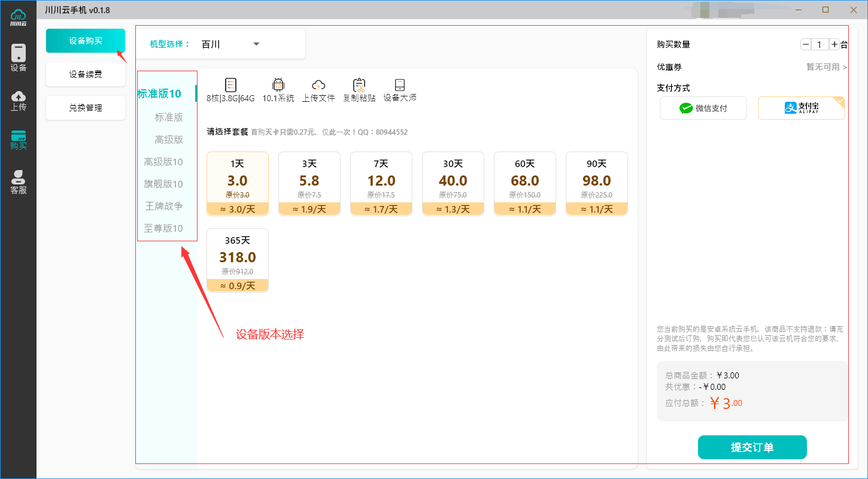Switch to the 兑换管理 tab
This screenshot has height=479, width=868.
86,108
